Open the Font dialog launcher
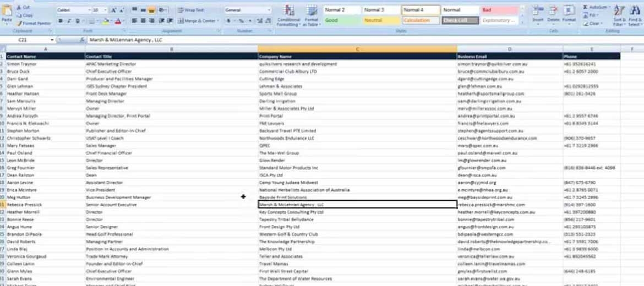Viewport: 644px width, 286px height. [124, 31]
